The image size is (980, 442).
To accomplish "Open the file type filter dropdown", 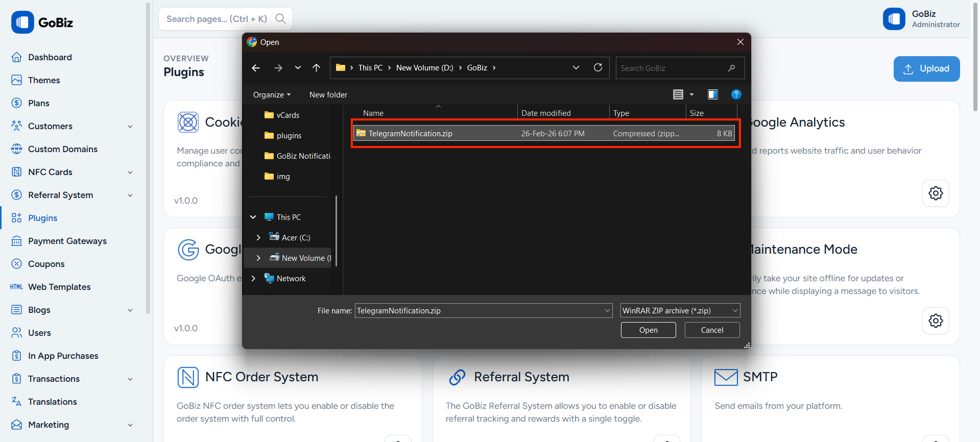I will (680, 311).
